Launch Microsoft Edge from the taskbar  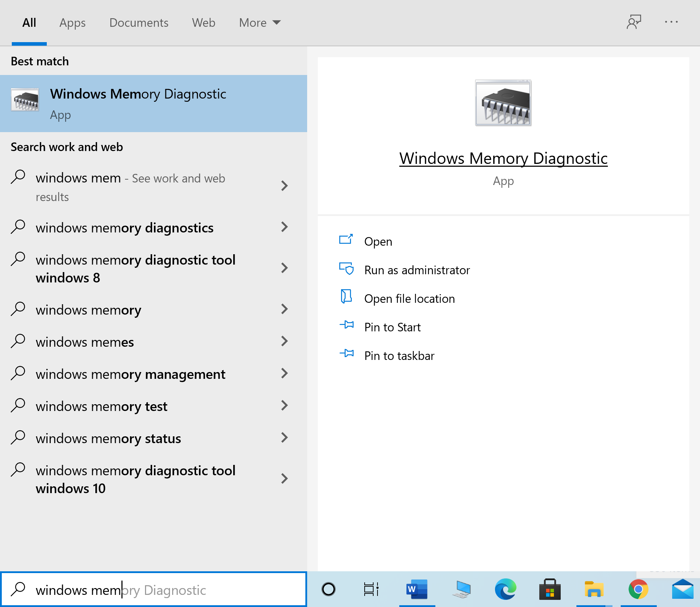[505, 590]
